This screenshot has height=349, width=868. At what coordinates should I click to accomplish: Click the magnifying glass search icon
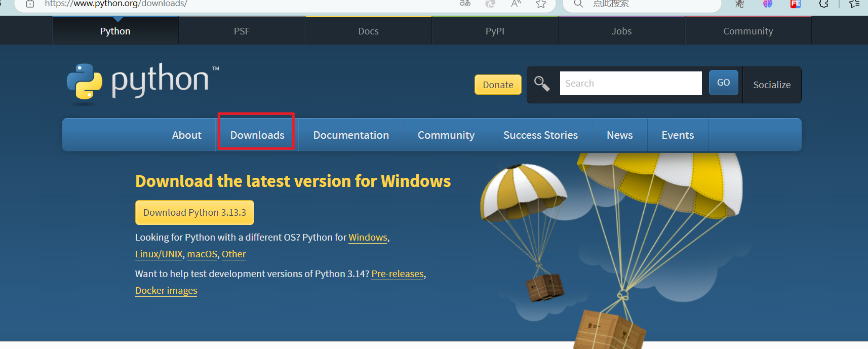(x=542, y=84)
